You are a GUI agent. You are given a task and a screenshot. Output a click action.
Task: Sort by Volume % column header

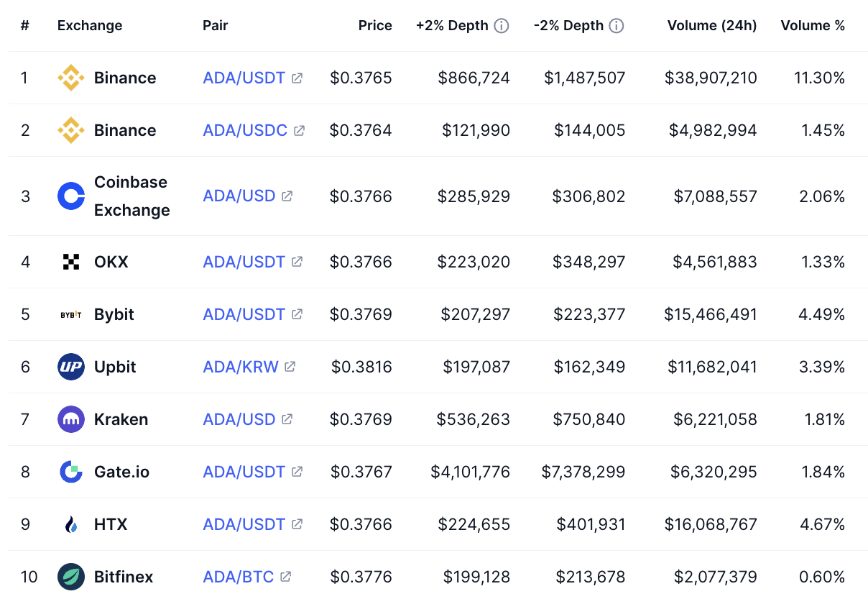coord(813,26)
